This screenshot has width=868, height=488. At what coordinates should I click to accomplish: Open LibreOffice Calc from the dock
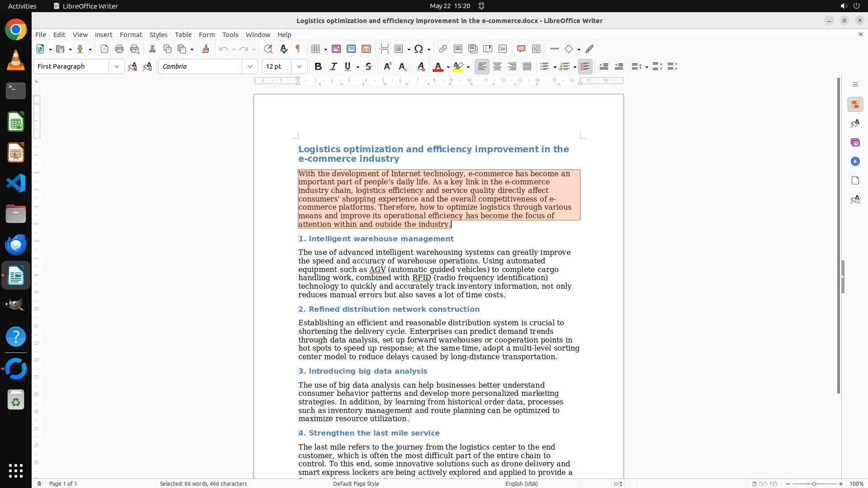(16, 122)
